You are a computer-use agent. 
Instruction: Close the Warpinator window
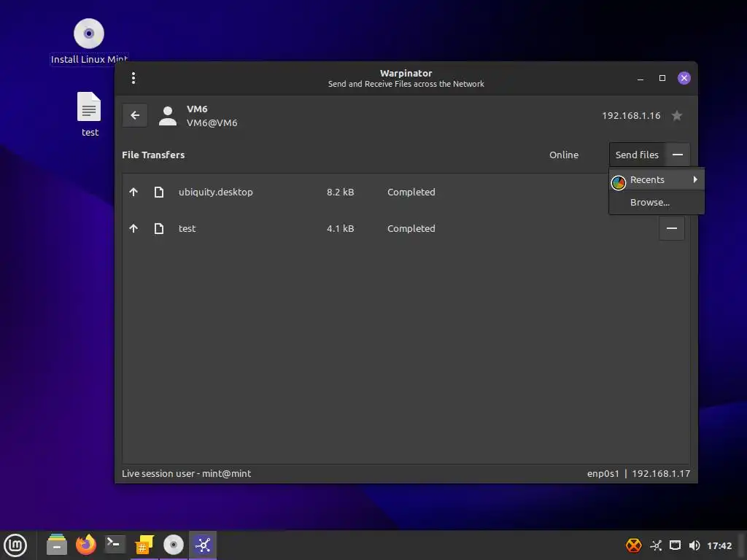pos(684,78)
